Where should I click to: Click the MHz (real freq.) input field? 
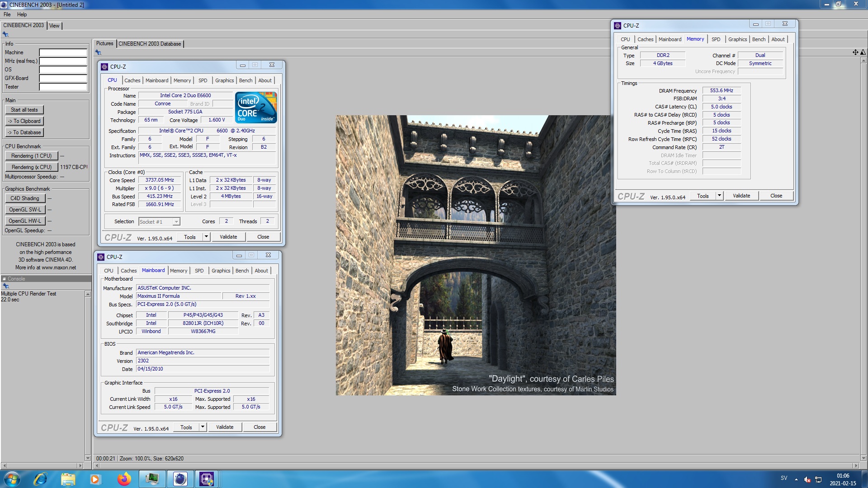coord(63,61)
